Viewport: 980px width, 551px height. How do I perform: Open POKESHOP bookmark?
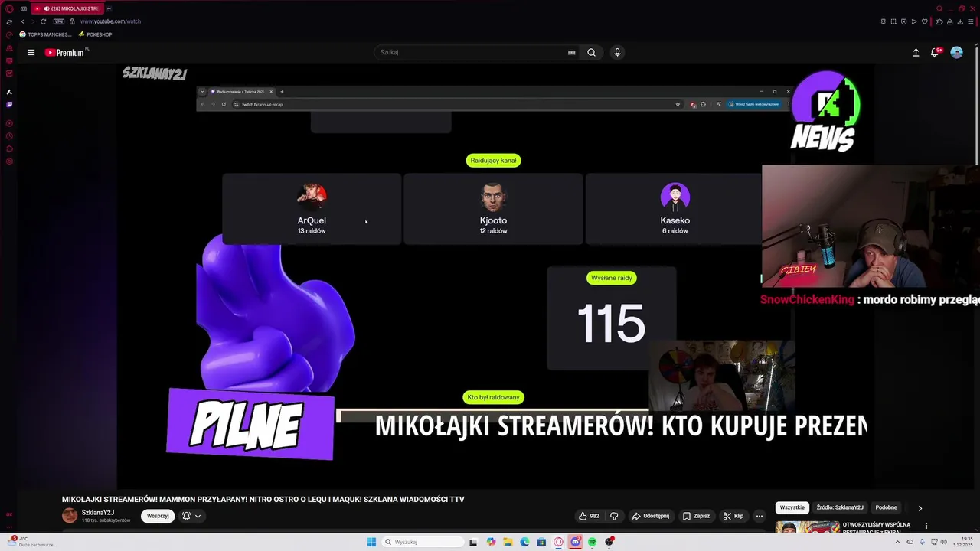pyautogui.click(x=95, y=34)
